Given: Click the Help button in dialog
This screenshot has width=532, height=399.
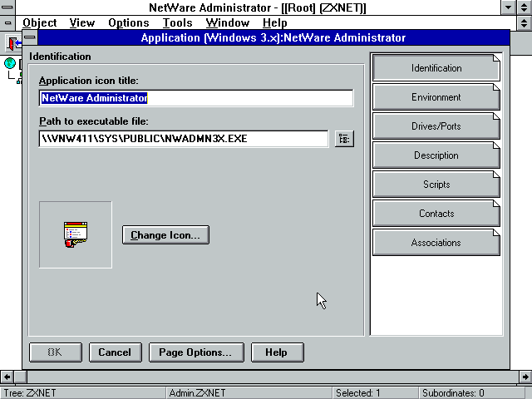Looking at the screenshot, I should [x=277, y=352].
